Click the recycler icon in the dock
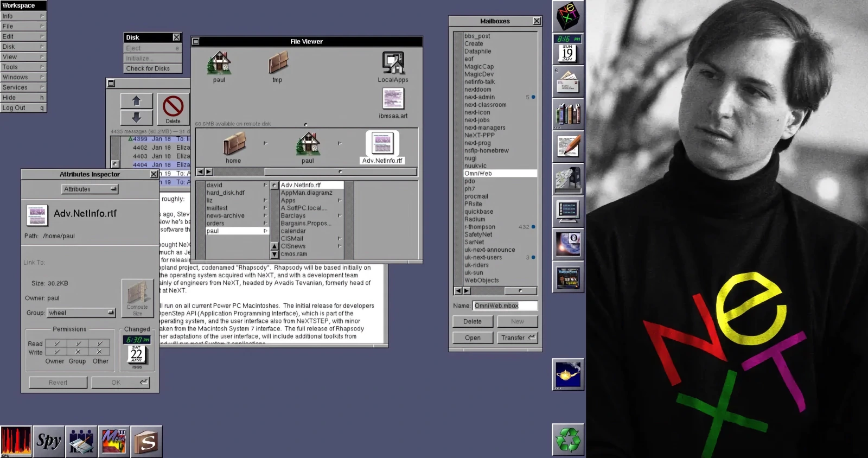The width and height of the screenshot is (868, 458). point(568,440)
